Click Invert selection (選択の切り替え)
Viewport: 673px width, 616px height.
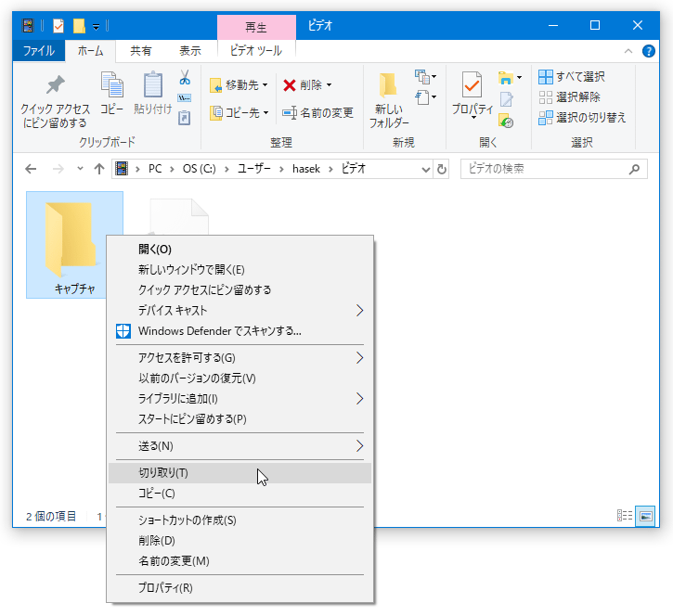[x=582, y=118]
